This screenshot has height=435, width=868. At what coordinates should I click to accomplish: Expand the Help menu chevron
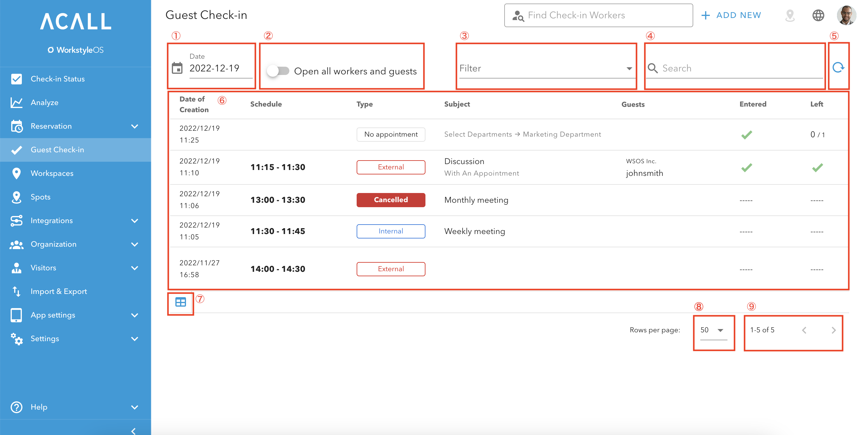pos(134,407)
